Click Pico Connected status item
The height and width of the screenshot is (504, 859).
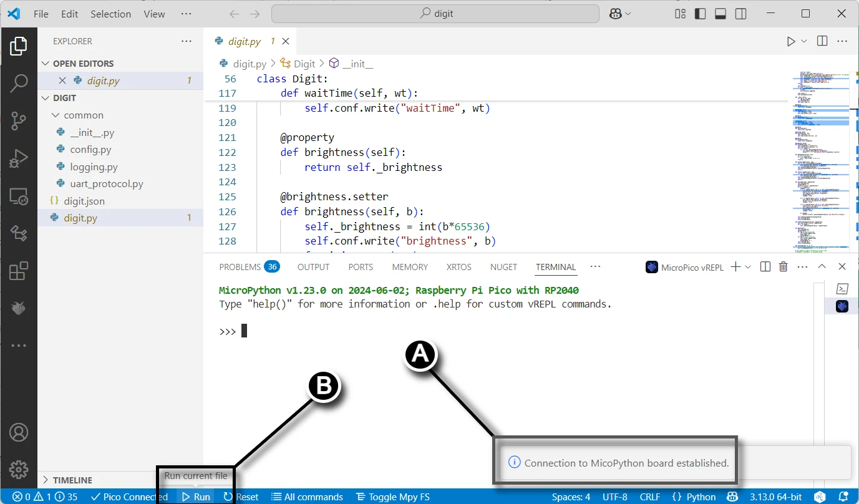[129, 497]
